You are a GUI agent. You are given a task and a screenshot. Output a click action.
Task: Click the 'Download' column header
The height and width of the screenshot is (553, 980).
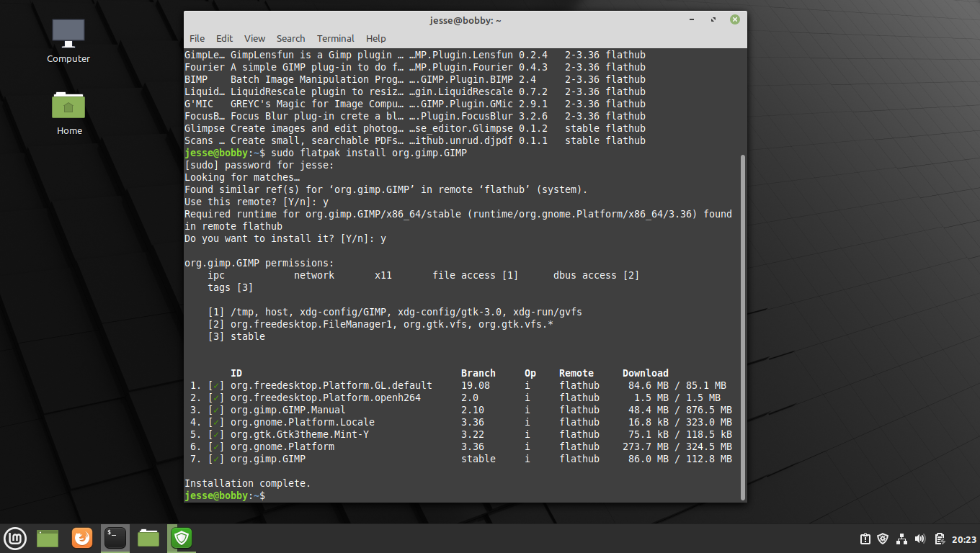point(646,373)
